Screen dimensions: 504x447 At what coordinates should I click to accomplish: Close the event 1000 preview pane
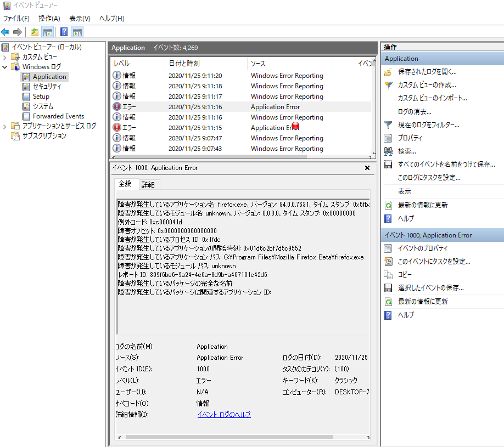(x=367, y=168)
